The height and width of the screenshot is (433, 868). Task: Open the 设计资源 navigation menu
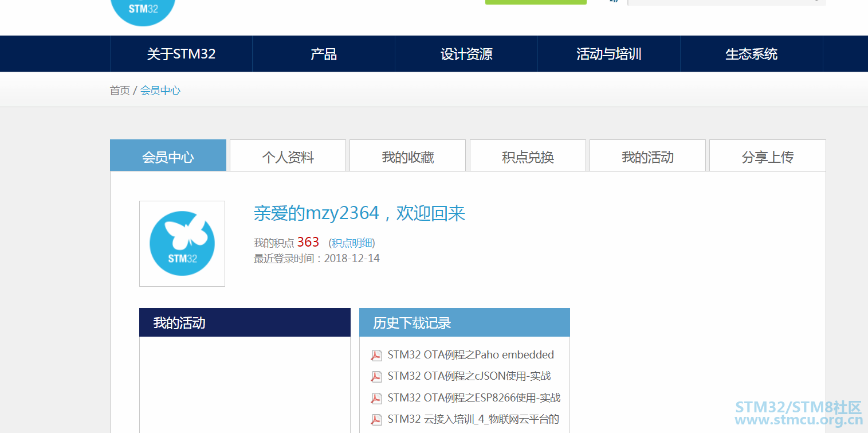pyautogui.click(x=466, y=54)
